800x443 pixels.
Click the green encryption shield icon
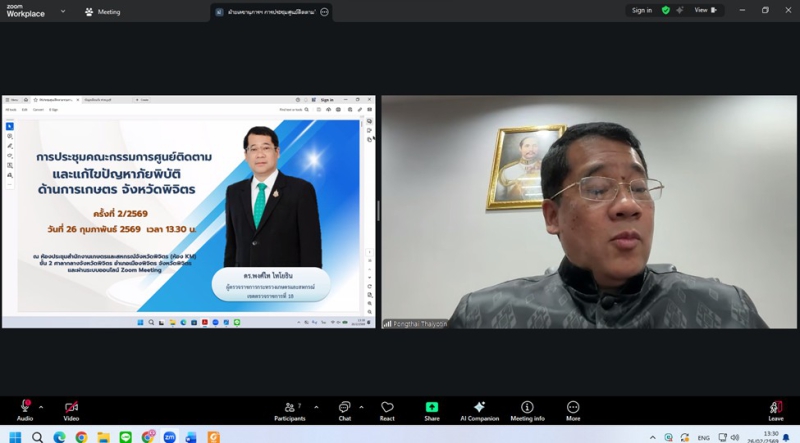[666, 10]
